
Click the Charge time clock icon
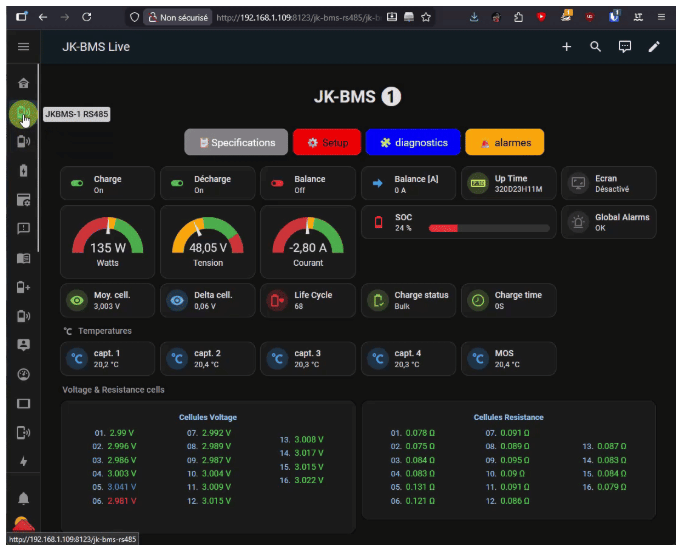[478, 300]
